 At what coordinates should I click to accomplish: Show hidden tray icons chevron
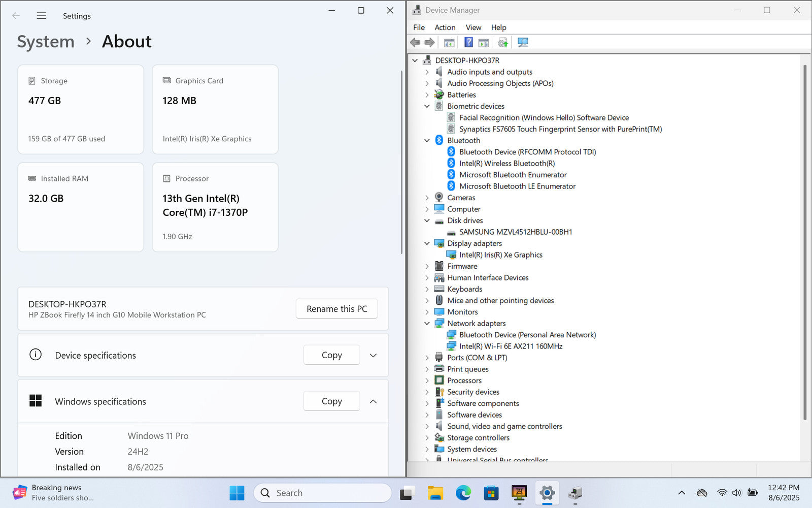[x=682, y=493]
